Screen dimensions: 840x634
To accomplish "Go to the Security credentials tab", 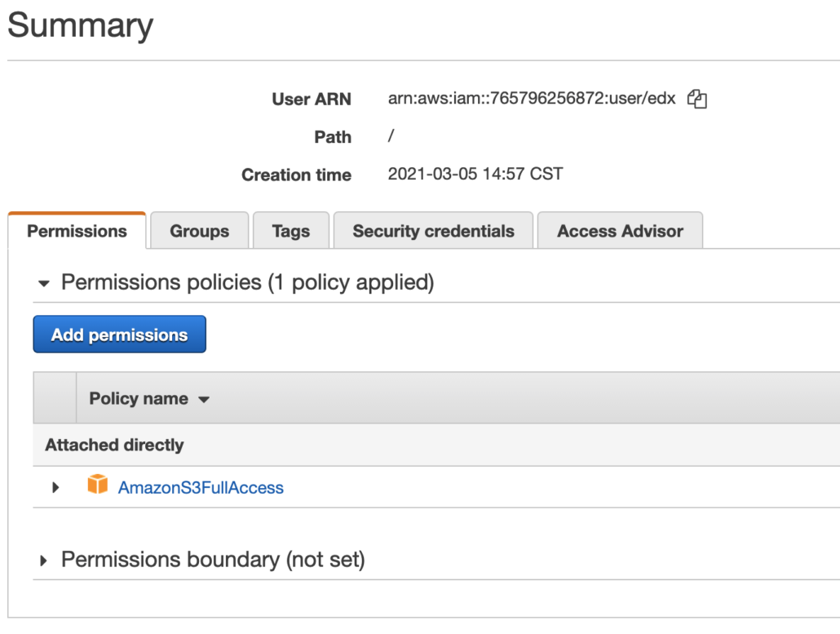I will point(433,231).
